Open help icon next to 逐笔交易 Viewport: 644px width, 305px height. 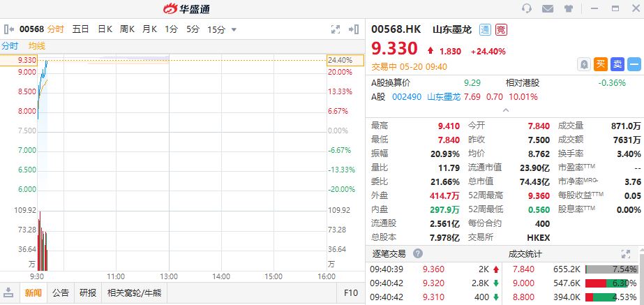(x=418, y=253)
